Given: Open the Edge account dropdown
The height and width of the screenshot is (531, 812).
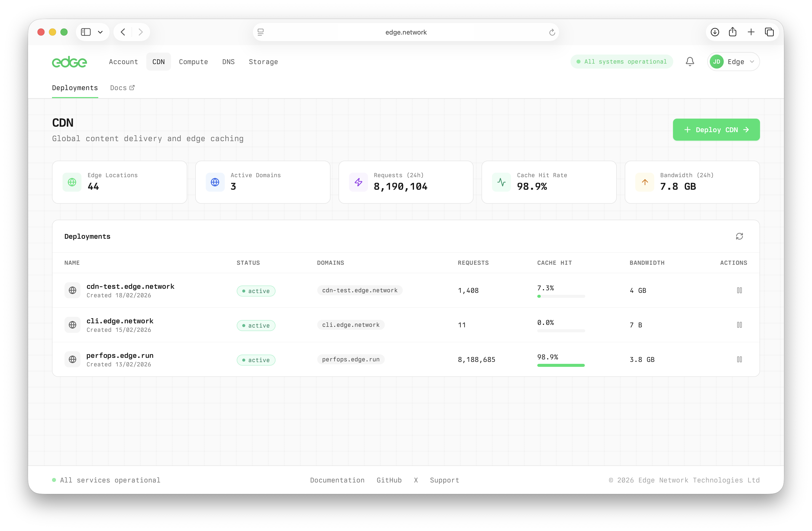Looking at the screenshot, I should click(x=733, y=62).
